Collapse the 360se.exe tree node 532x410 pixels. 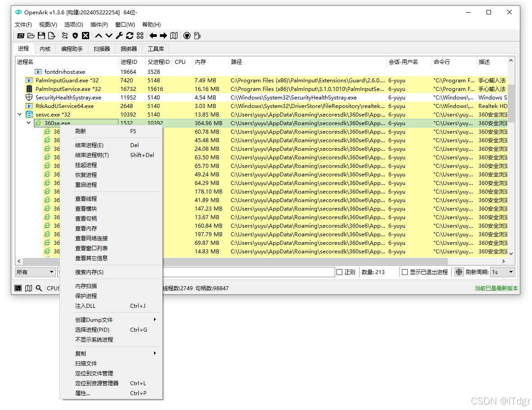tap(28, 123)
